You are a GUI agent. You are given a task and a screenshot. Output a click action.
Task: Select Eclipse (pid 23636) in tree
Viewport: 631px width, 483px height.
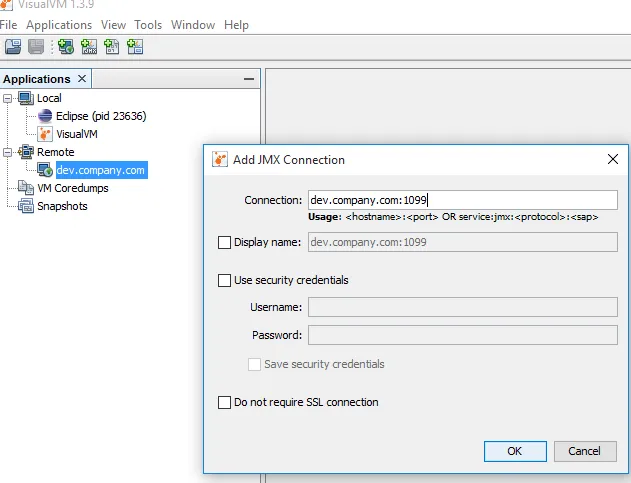(x=101, y=116)
